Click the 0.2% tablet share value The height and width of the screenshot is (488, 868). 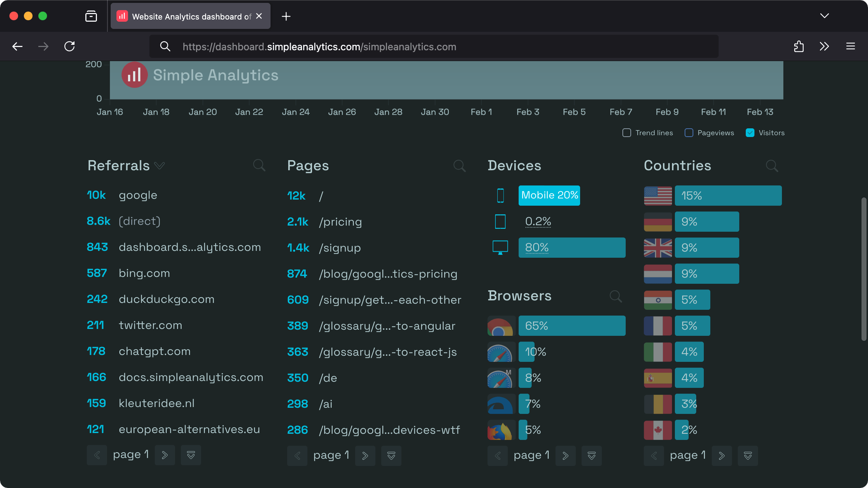pyautogui.click(x=538, y=222)
